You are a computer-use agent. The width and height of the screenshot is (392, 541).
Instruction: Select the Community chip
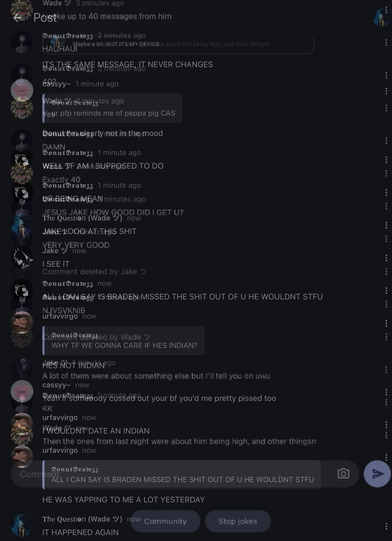(x=165, y=521)
